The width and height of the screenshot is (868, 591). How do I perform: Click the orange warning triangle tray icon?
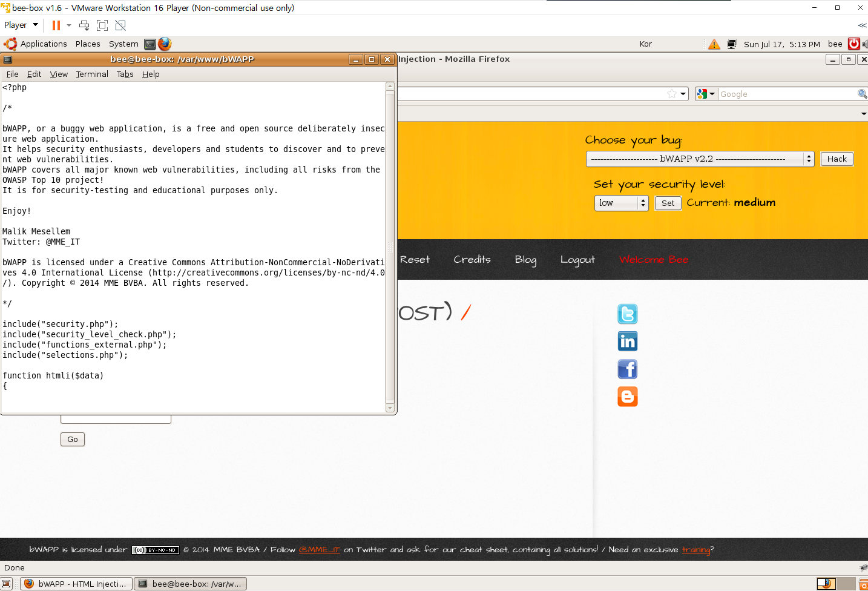click(714, 44)
